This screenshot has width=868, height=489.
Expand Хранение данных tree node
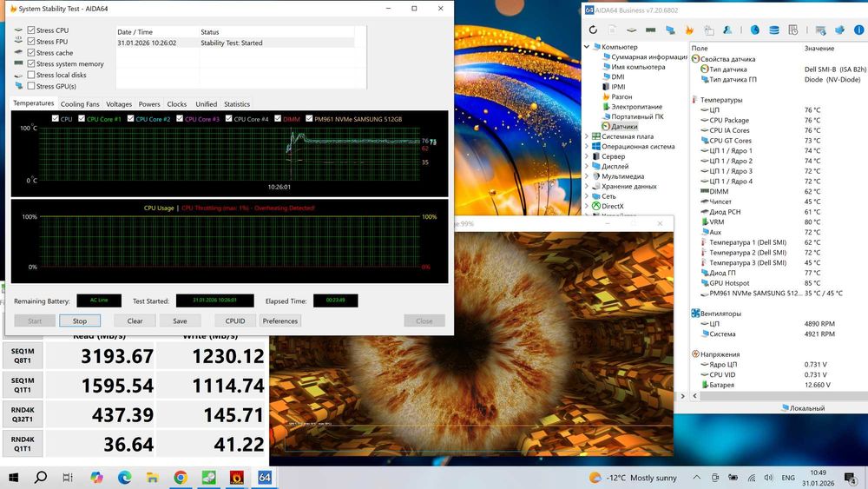click(x=587, y=186)
